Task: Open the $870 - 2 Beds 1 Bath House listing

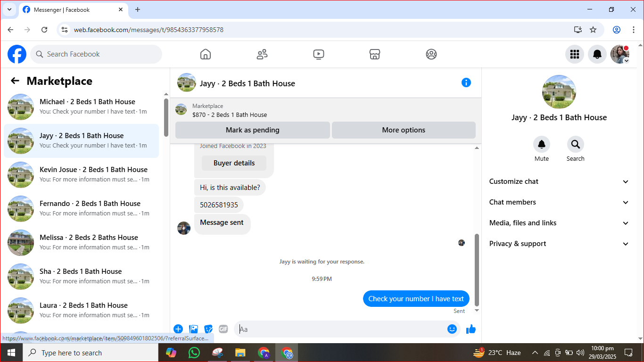Action: (x=230, y=115)
